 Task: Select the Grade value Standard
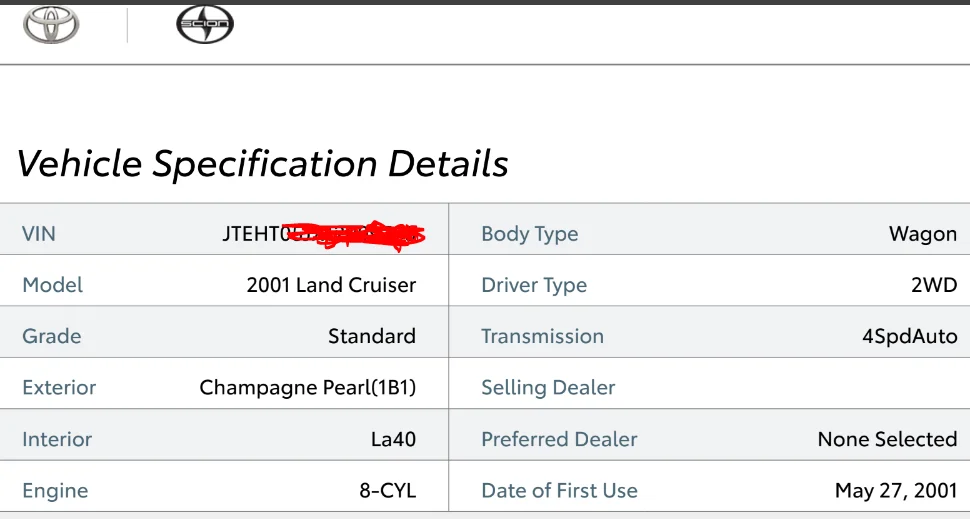[x=372, y=337]
